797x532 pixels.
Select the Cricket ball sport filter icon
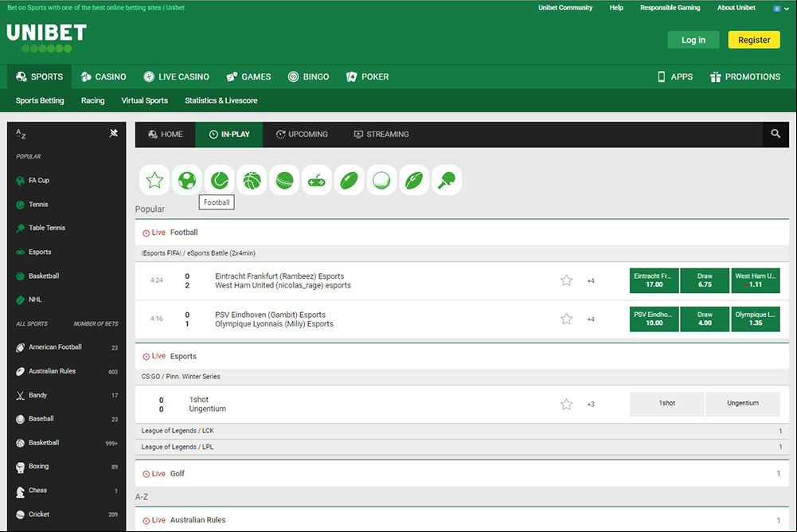click(285, 180)
